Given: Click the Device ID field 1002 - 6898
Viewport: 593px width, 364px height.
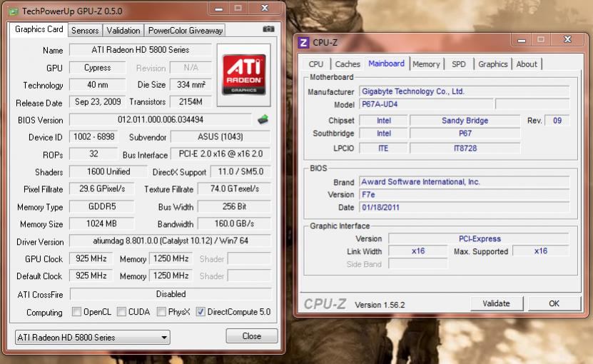Looking at the screenshot, I should coord(93,137).
